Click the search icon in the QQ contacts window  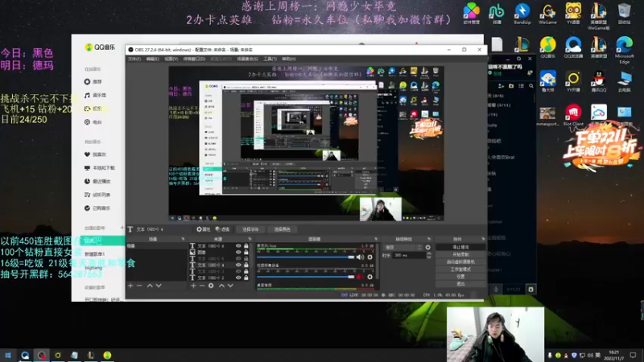[x=531, y=86]
